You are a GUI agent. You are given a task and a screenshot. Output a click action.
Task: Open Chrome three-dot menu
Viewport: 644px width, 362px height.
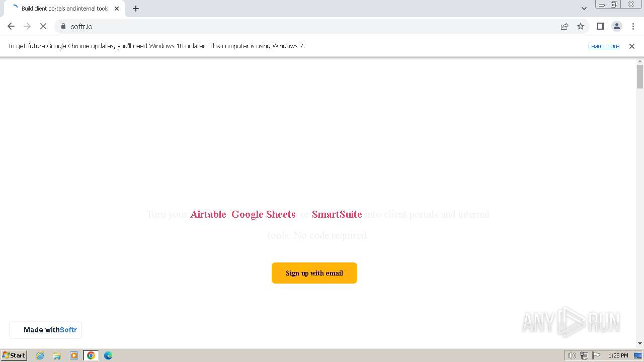[633, 26]
